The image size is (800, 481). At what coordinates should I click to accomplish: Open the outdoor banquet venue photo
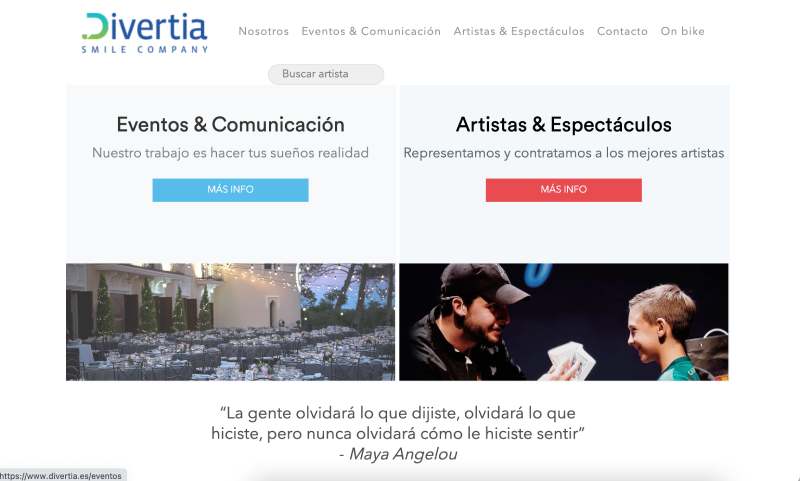(230, 322)
